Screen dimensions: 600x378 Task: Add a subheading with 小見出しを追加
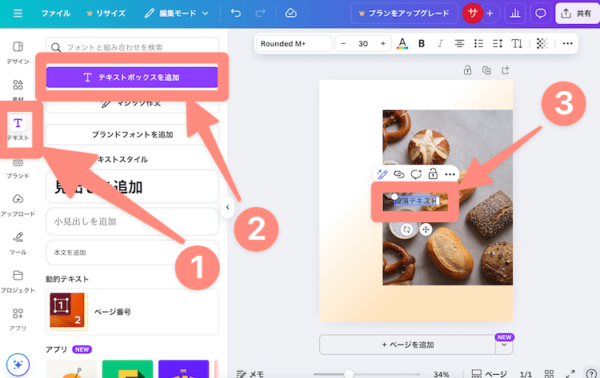point(132,222)
